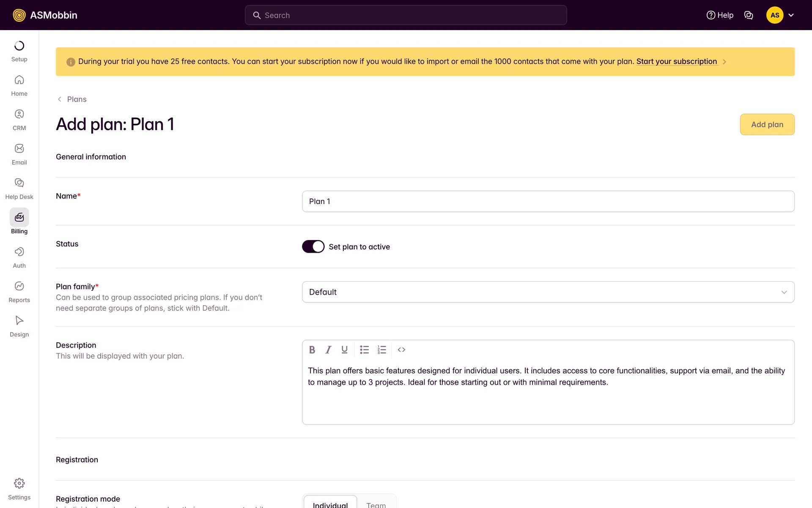Go back to Plans breadcrumb
Image resolution: width=812 pixels, height=508 pixels.
coord(76,99)
